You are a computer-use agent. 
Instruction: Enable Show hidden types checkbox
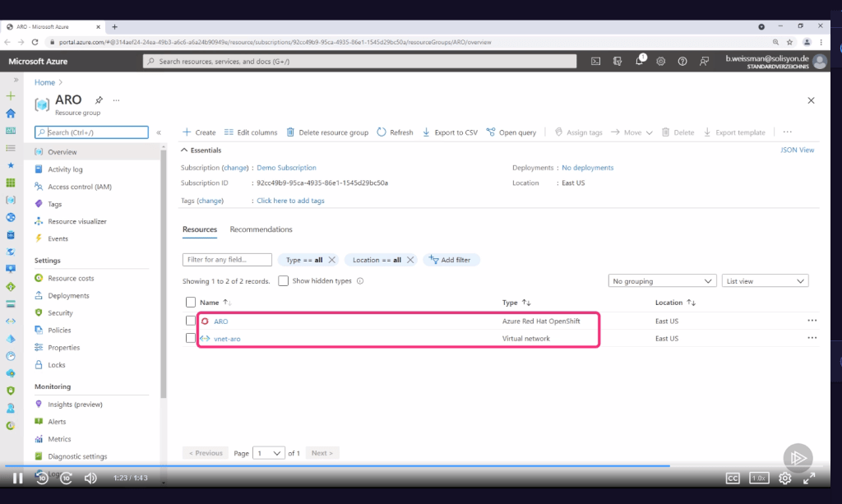[283, 280]
